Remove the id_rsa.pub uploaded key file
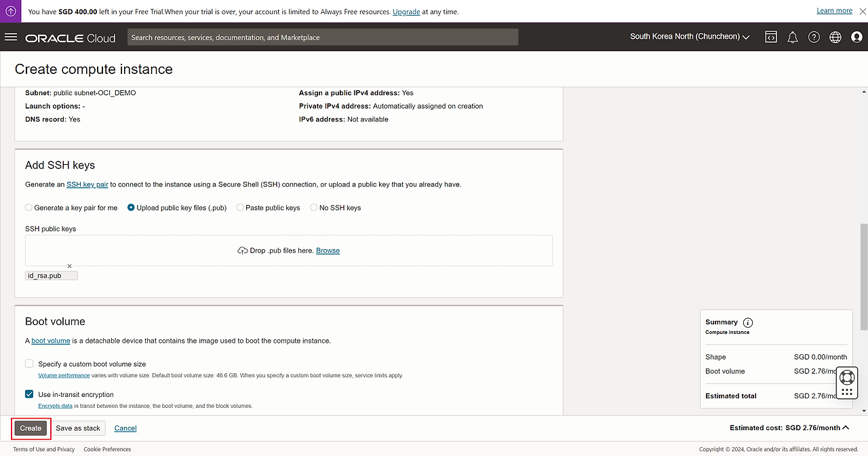The height and width of the screenshot is (456, 868). point(69,266)
